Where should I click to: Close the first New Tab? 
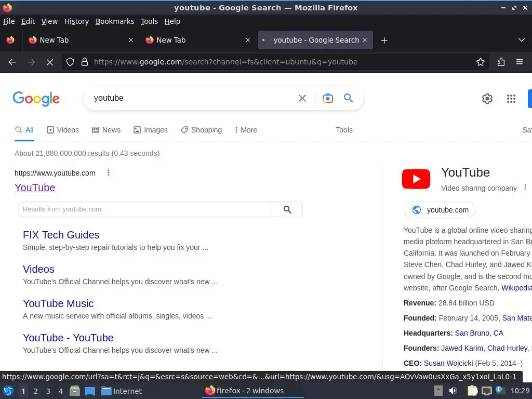(130, 40)
